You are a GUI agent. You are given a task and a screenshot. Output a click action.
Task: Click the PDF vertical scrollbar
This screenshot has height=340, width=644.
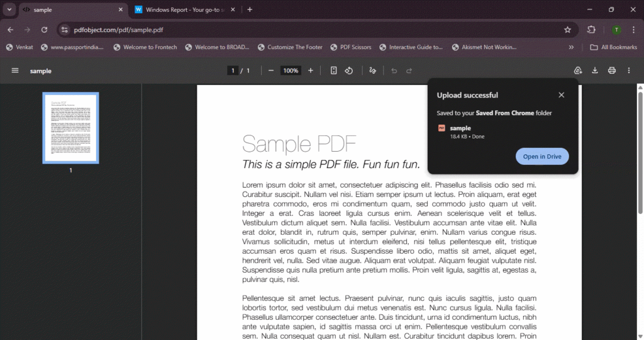tap(640, 152)
